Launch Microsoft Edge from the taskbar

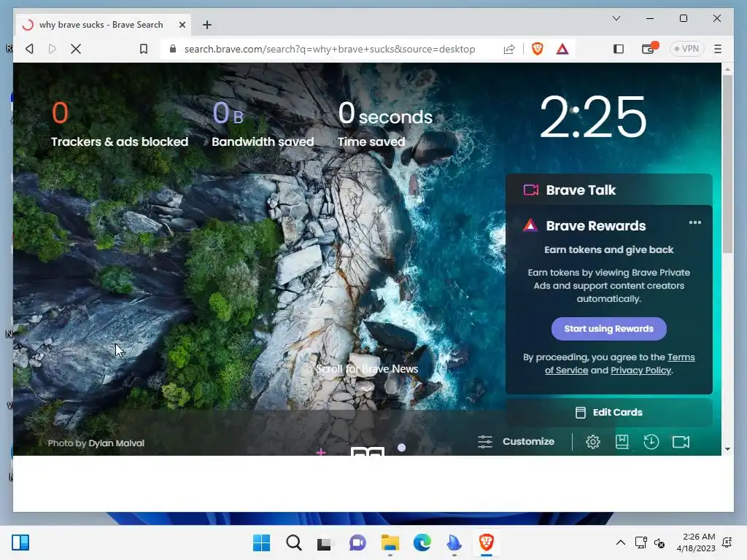422,542
